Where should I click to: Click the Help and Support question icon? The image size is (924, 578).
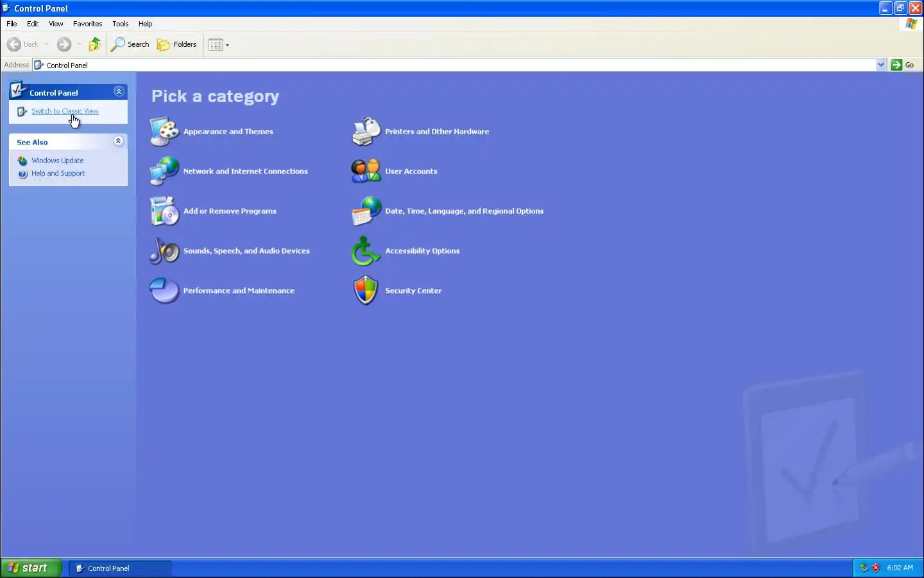tap(22, 173)
